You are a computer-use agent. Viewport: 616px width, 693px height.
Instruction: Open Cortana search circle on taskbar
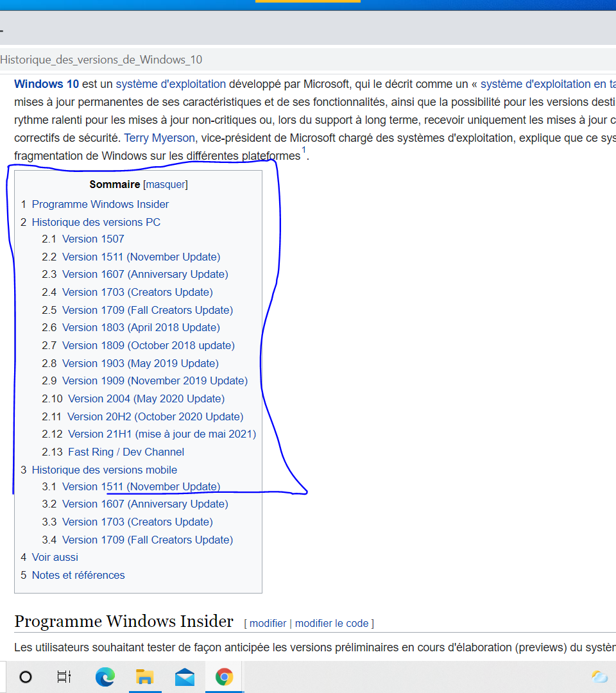pyautogui.click(x=26, y=677)
